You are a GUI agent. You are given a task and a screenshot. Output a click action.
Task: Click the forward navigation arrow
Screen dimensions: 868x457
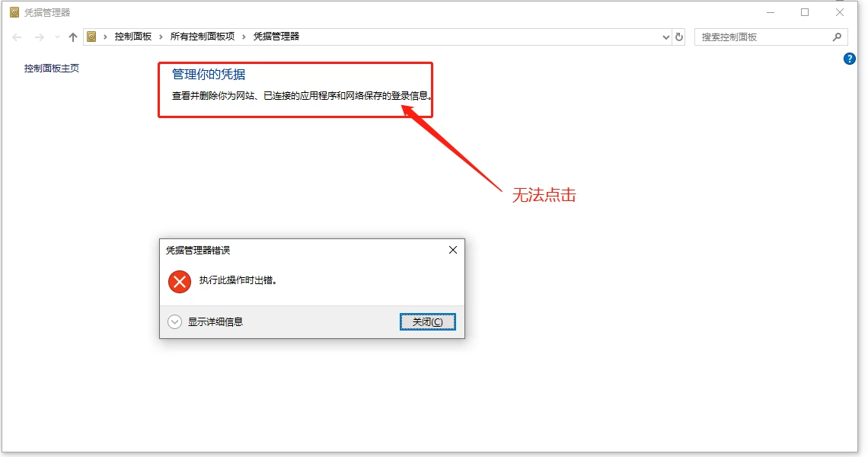pos(40,37)
